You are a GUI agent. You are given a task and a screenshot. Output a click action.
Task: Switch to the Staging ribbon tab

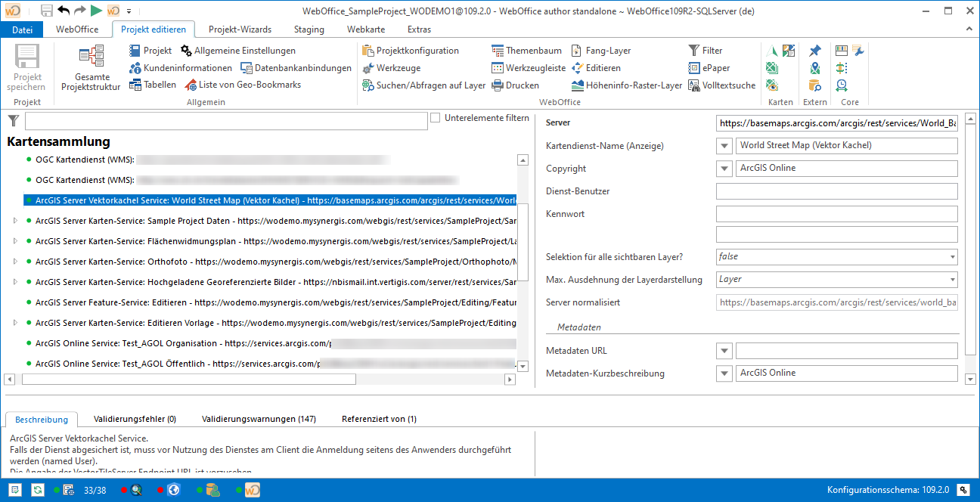coord(309,29)
